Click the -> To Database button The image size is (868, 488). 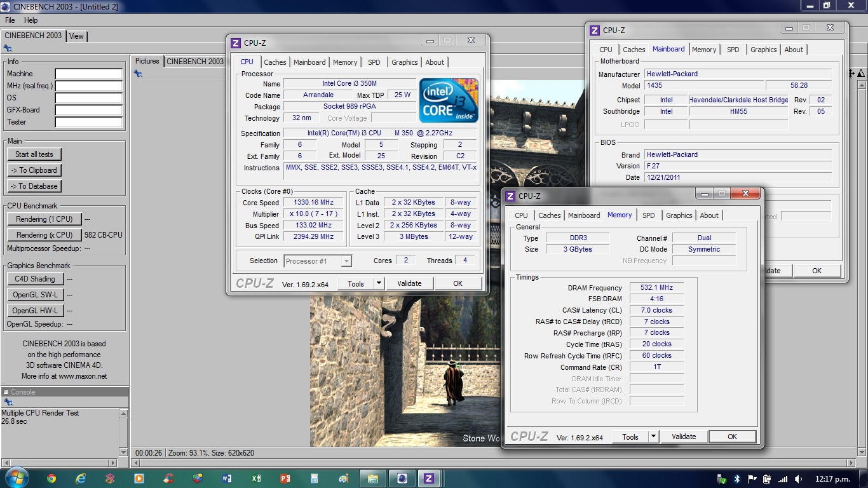coord(34,186)
